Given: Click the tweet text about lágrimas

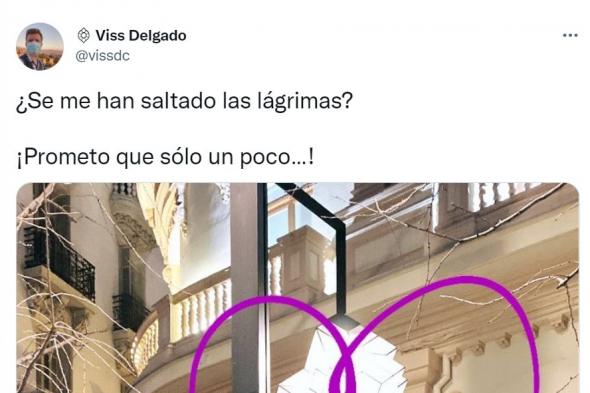Looking at the screenshot, I should tap(184, 101).
